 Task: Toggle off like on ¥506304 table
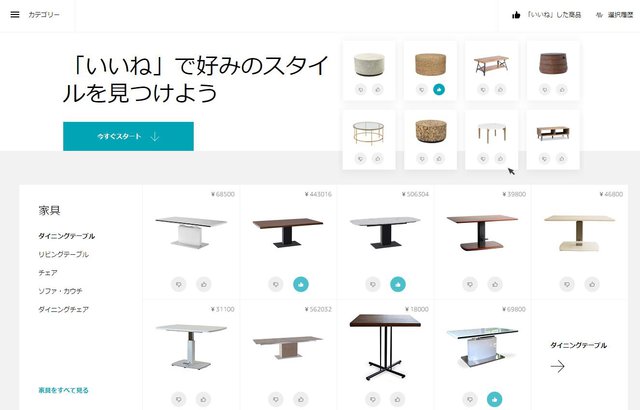coord(398,284)
